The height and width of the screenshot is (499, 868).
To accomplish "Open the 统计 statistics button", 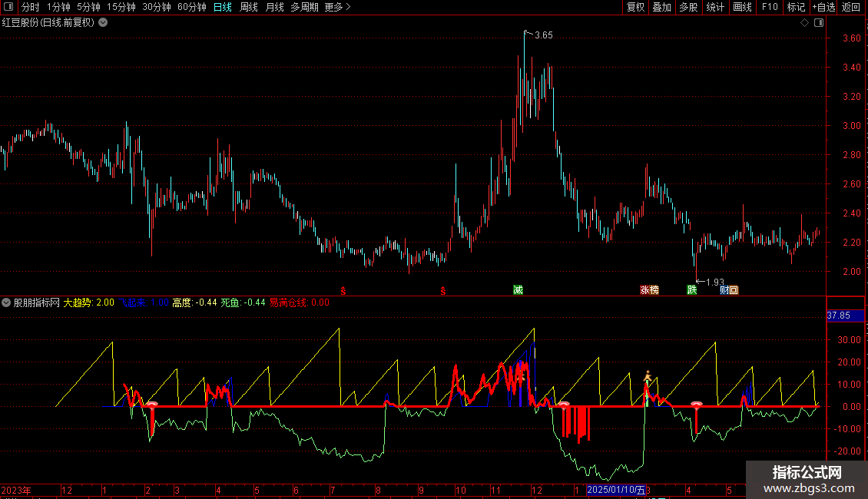I will 714,7.
